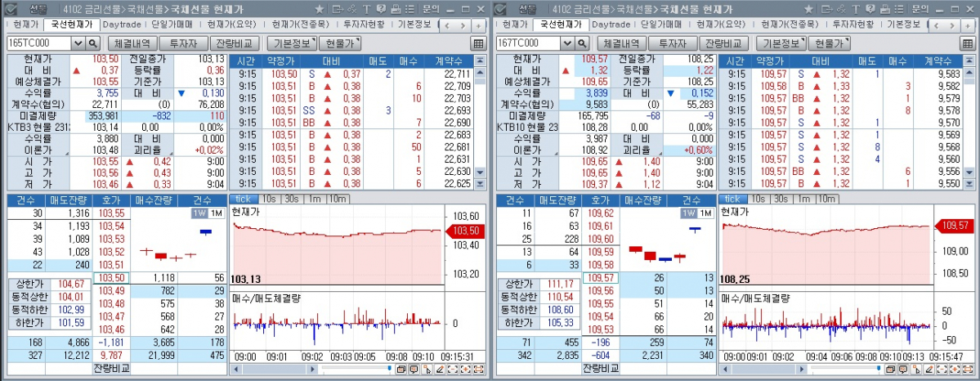Select 10s interval in left chart
This screenshot has width=980, height=381.
[x=269, y=199]
